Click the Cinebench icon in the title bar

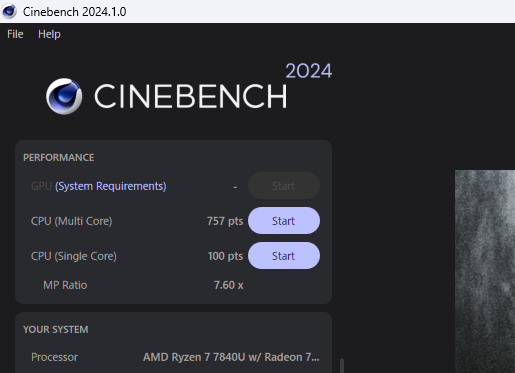tap(9, 11)
